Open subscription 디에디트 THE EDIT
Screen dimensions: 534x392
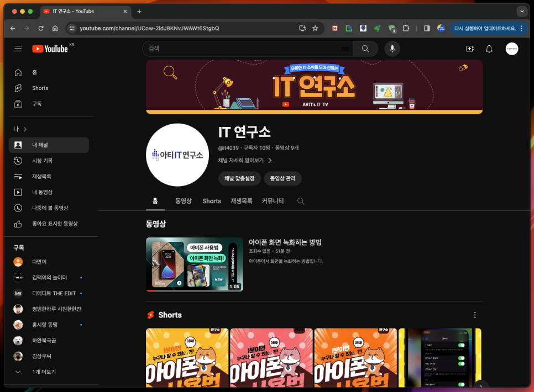click(49, 293)
